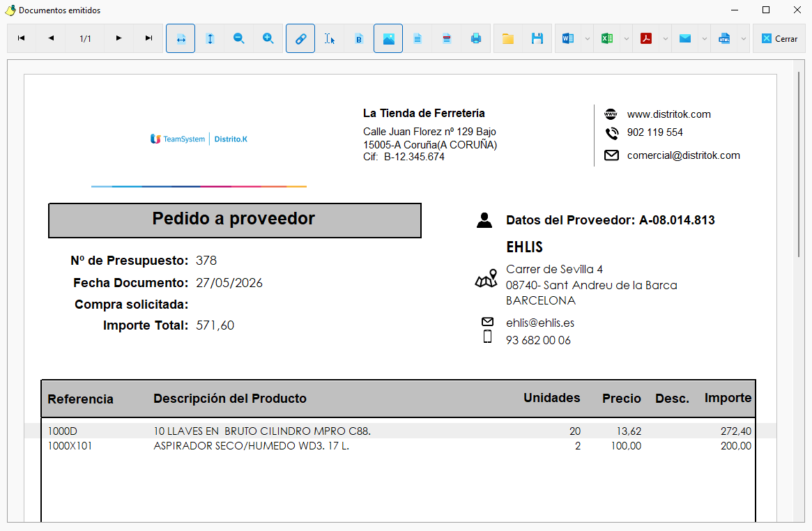The width and height of the screenshot is (812, 531).
Task: Toggle fit-to-width view
Action: pyautogui.click(x=181, y=38)
